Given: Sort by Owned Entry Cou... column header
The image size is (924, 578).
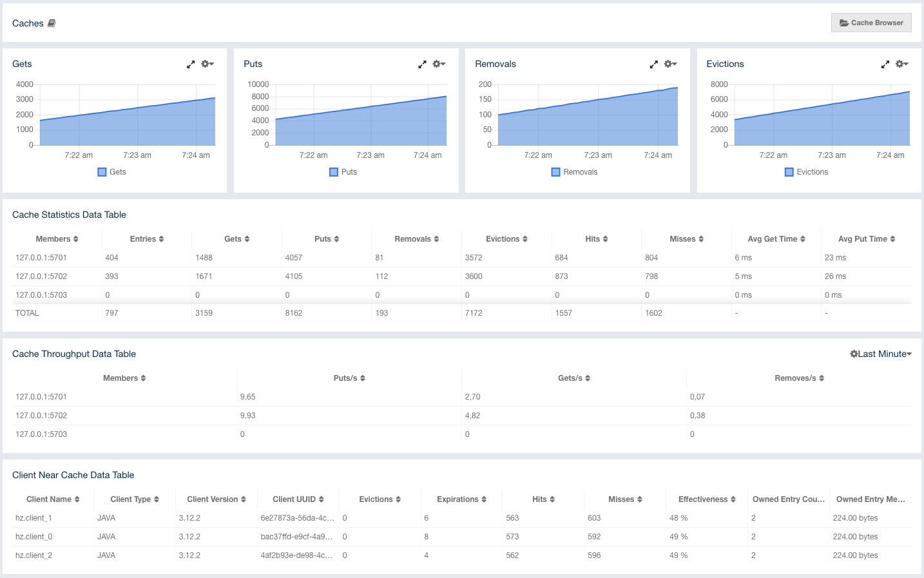Looking at the screenshot, I should tap(789, 499).
